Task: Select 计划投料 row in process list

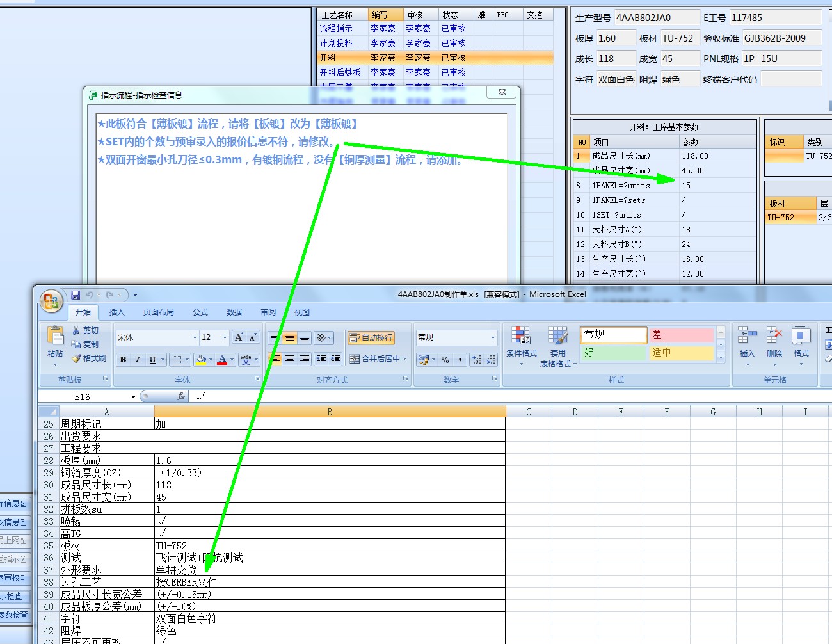Action: (435, 43)
